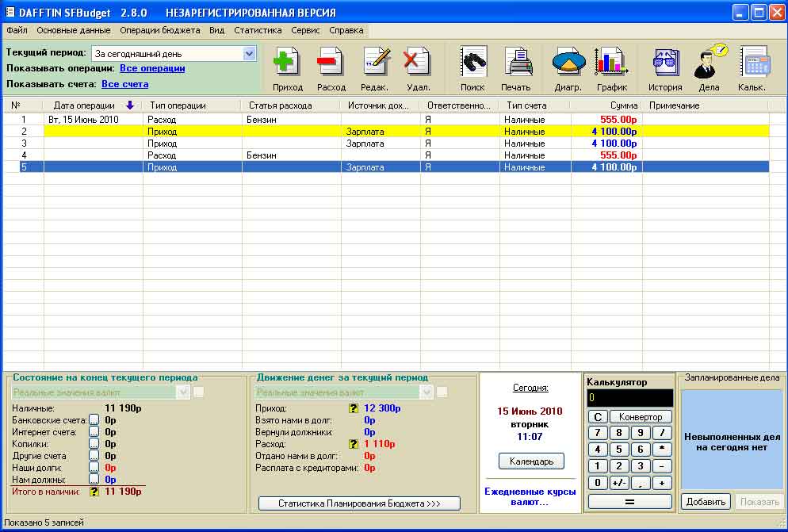Click the Все операции link

click(x=152, y=69)
